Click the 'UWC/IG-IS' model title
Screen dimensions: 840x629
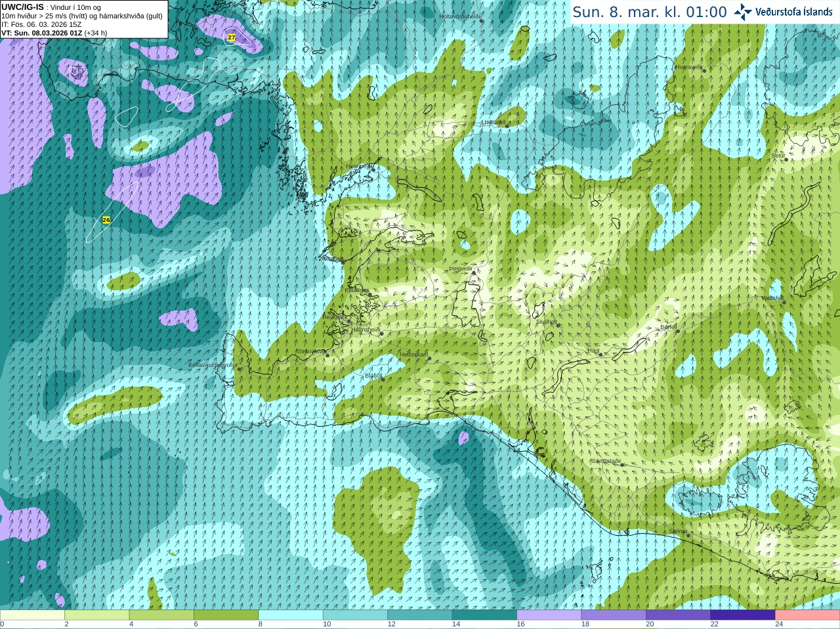click(x=22, y=7)
